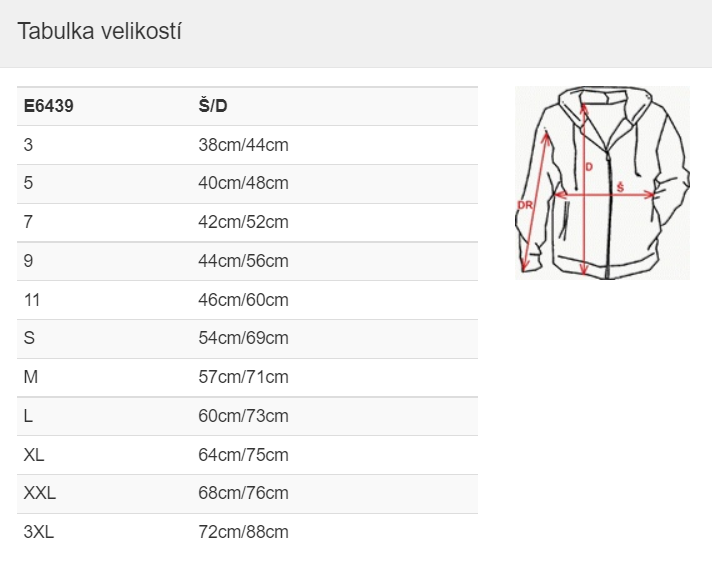Select the 3XL size row label
This screenshot has height=567, width=712.
pyautogui.click(x=39, y=532)
